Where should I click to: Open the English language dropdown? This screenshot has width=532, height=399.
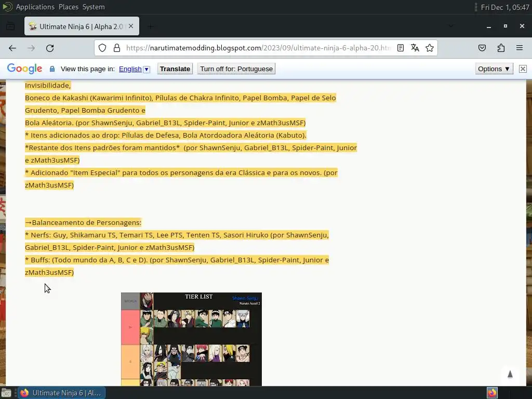(135, 69)
